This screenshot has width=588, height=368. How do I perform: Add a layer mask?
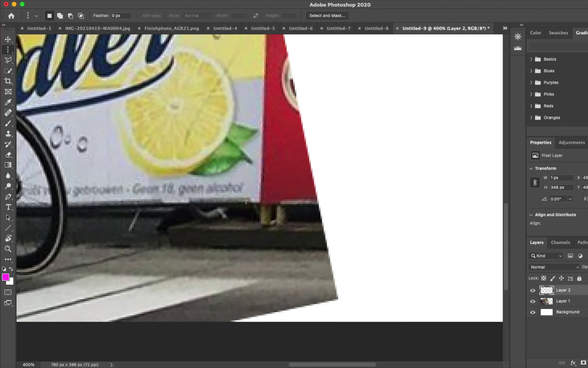tap(583, 363)
